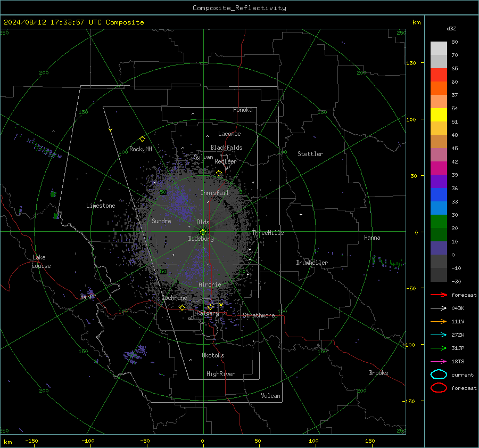Screen dimensions: 479x448
Task: Click the Lake Louise label
Action: [x=42, y=262]
